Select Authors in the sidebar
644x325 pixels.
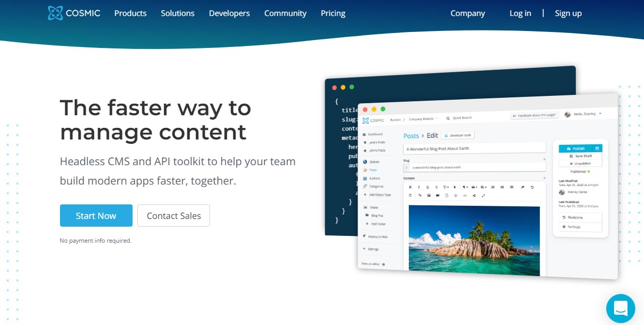pos(372,178)
